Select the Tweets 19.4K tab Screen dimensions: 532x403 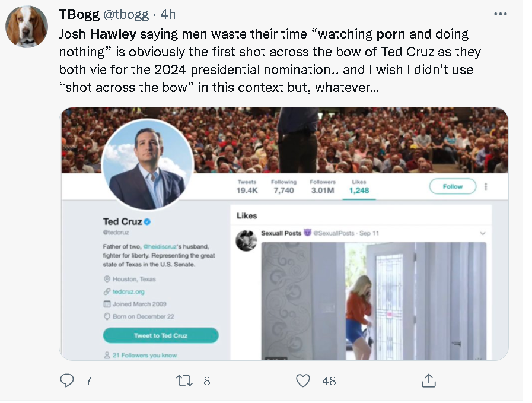(x=247, y=187)
